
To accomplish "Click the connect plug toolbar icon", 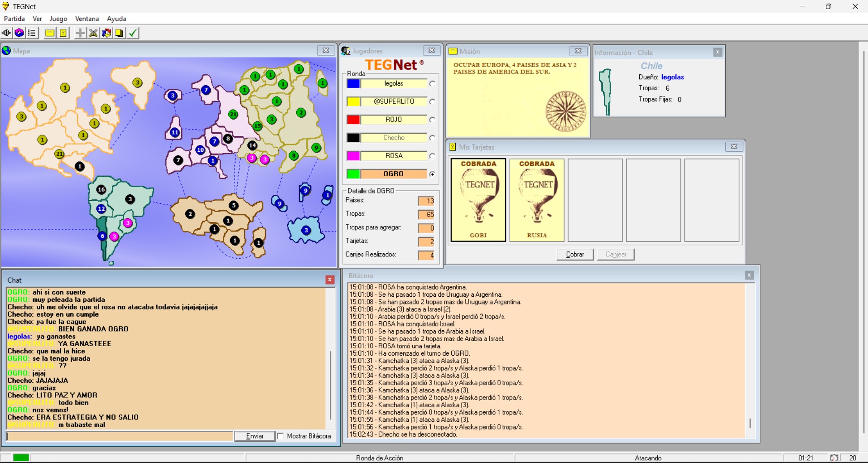I will point(6,33).
